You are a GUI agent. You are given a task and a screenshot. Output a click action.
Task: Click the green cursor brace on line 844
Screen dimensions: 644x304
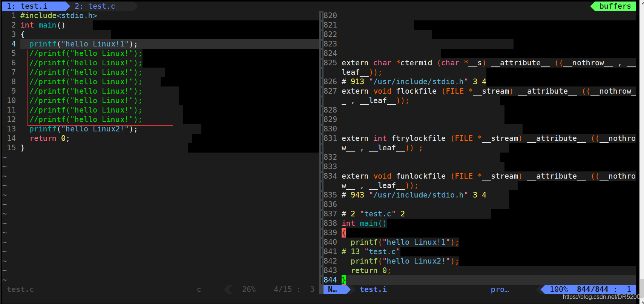[x=344, y=280]
